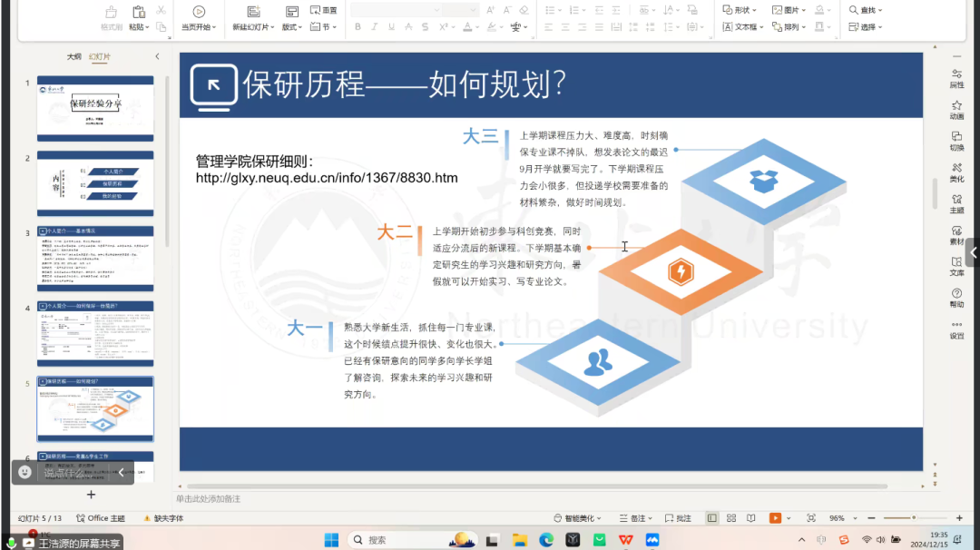
Task: Open the Find (查找) menu
Action: tap(866, 10)
